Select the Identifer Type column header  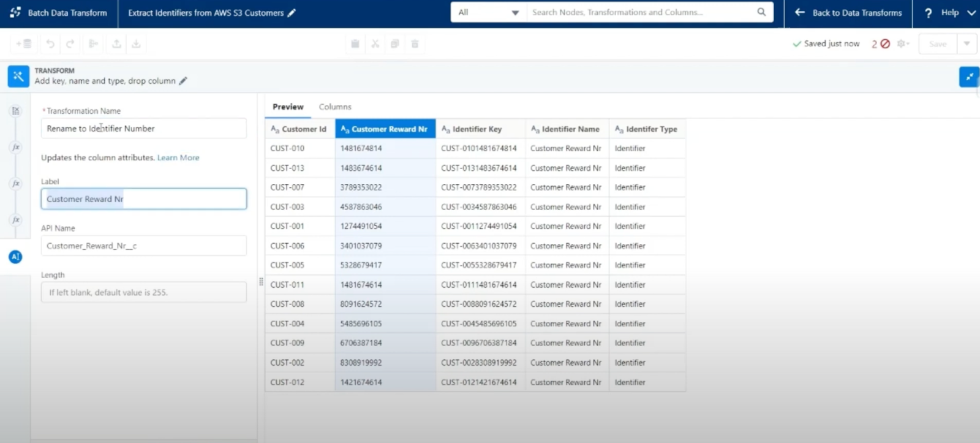[647, 129]
